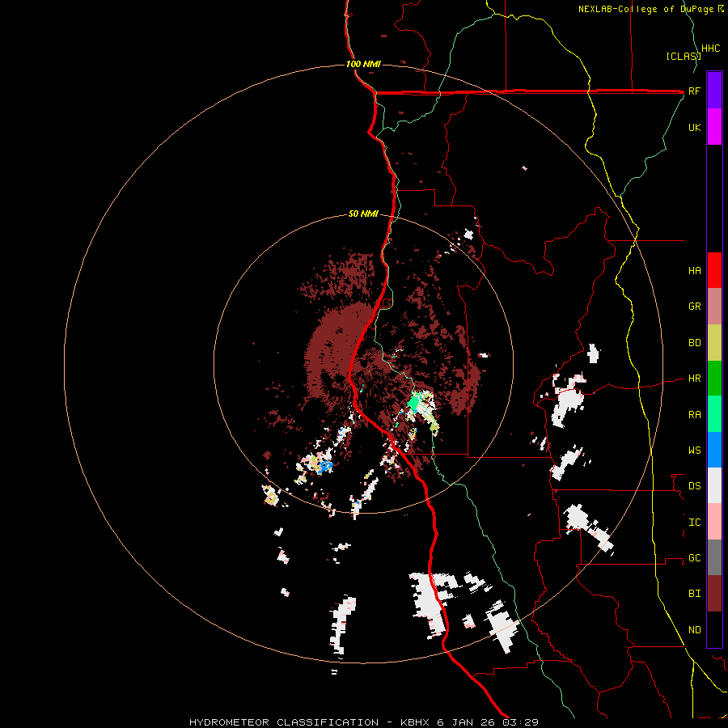The width and height of the screenshot is (728, 728).
Task: Click the BI legend label
Action: 694,594
